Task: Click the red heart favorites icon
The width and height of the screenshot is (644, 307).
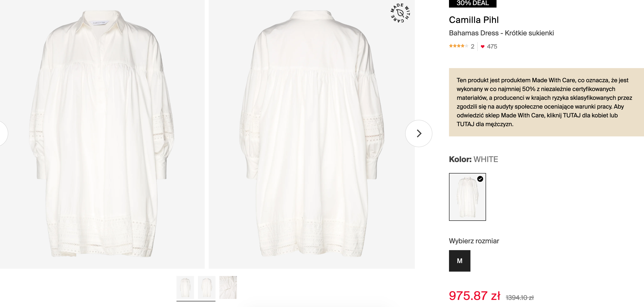Action: click(482, 47)
